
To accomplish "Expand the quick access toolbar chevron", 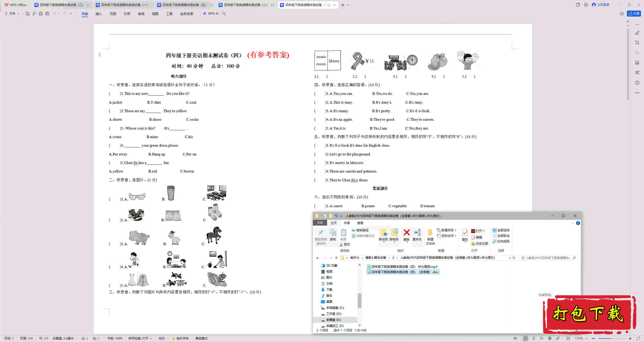I will click(71, 14).
